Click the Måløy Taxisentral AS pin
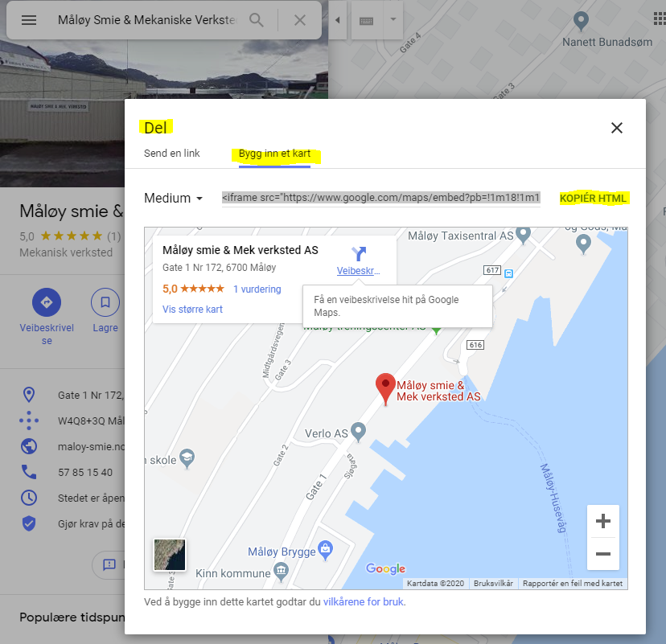 click(523, 234)
